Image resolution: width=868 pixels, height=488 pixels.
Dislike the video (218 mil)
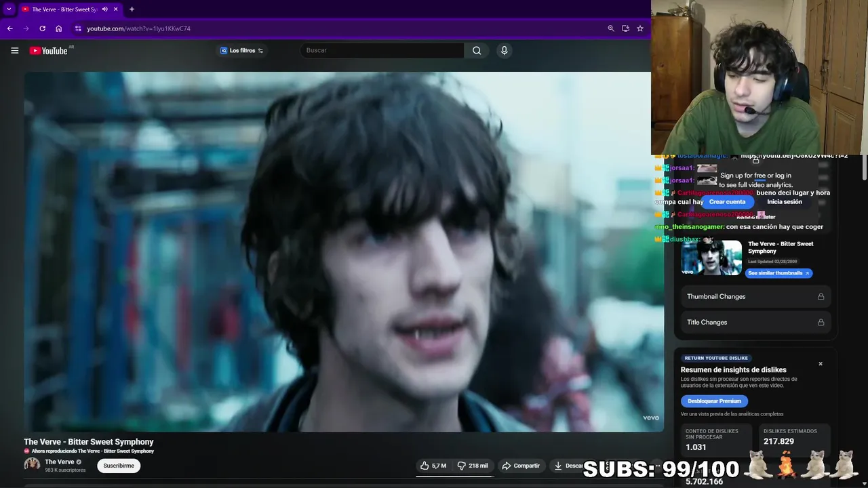[472, 466]
